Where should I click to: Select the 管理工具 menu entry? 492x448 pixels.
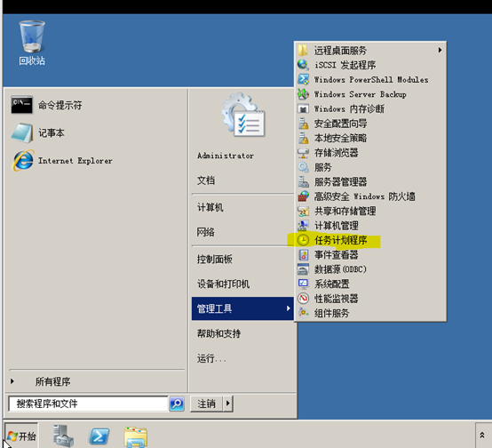tap(242, 308)
